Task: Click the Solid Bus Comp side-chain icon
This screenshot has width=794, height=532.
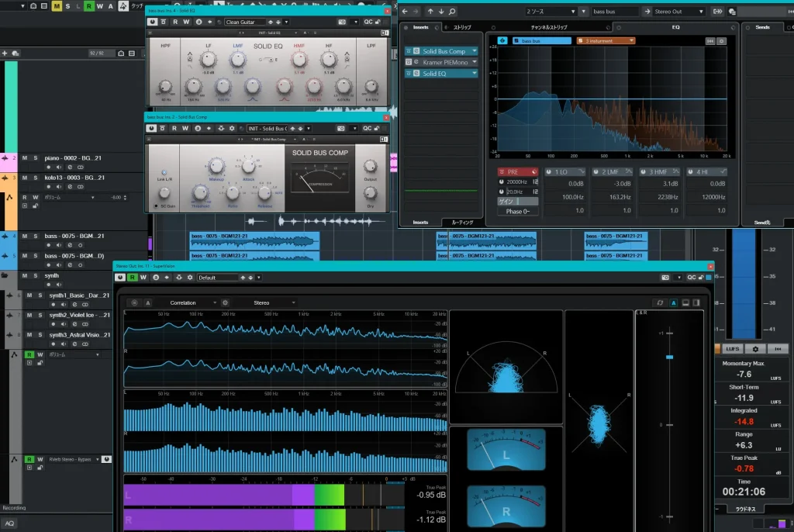Action: coord(222,128)
